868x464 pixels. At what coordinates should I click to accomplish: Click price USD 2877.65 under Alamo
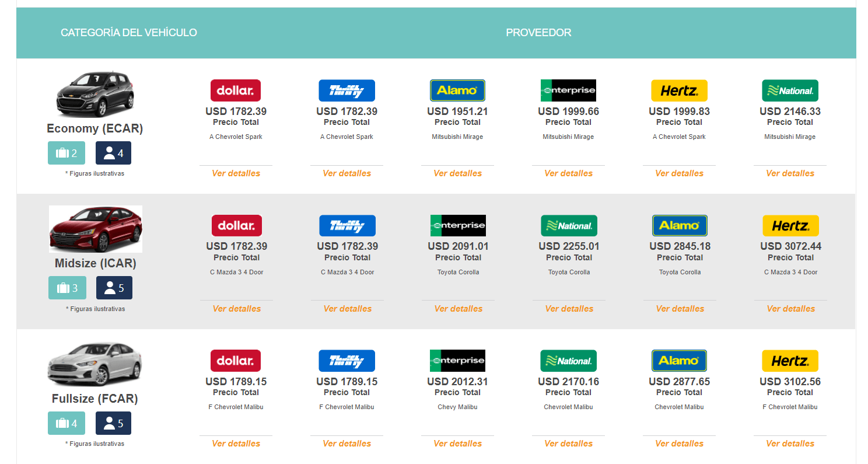680,382
